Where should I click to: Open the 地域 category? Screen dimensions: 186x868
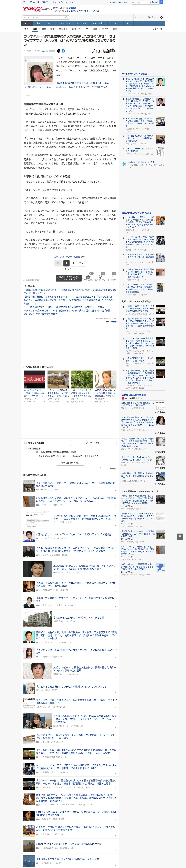pos(114,29)
